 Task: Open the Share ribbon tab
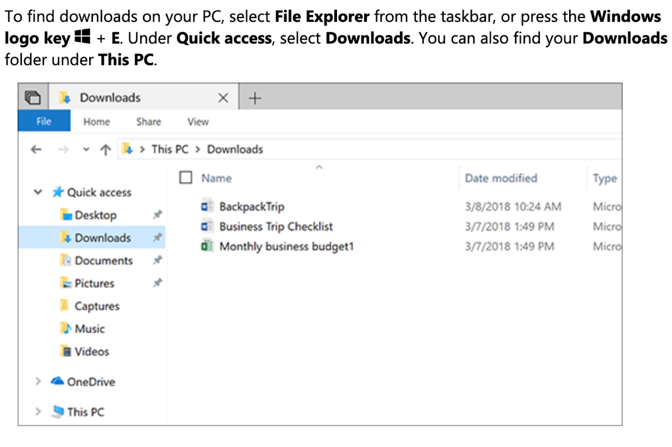coord(149,122)
